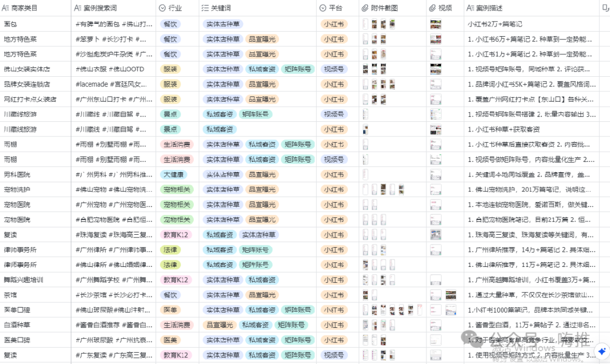The width and height of the screenshot is (610, 364).
Task: Select the 医美 tag in the #广州玻尿酸 row
Action: click(x=170, y=340)
